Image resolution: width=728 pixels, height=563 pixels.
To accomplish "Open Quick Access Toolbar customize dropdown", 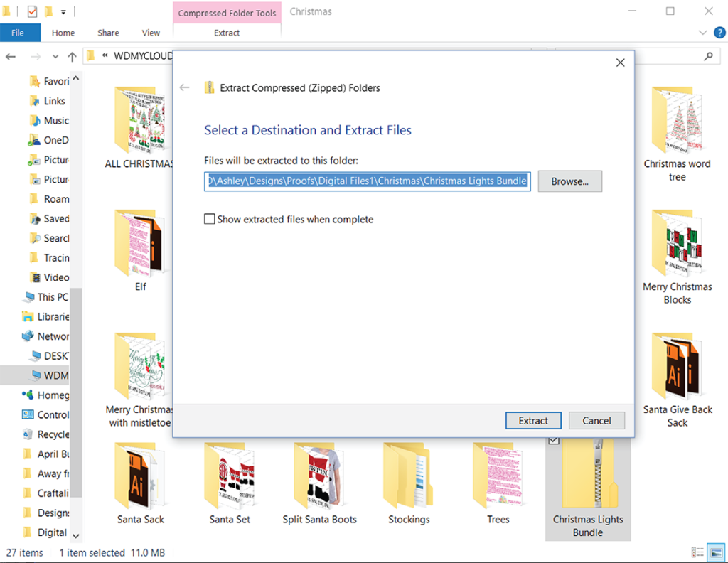I will pyautogui.click(x=63, y=12).
